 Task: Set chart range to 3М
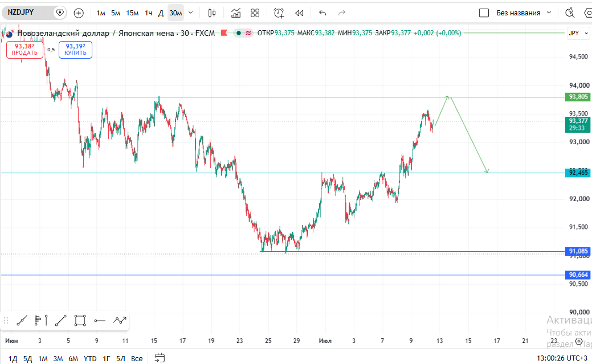pos(58,359)
